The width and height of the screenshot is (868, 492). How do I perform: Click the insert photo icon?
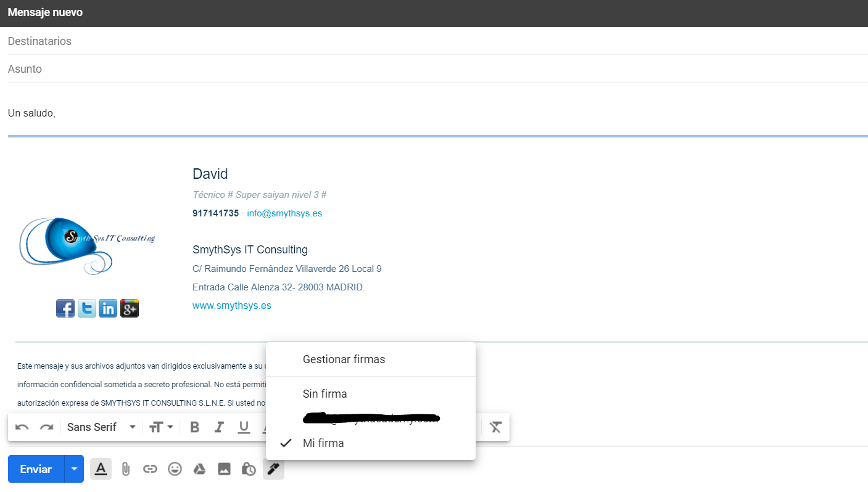click(x=224, y=469)
